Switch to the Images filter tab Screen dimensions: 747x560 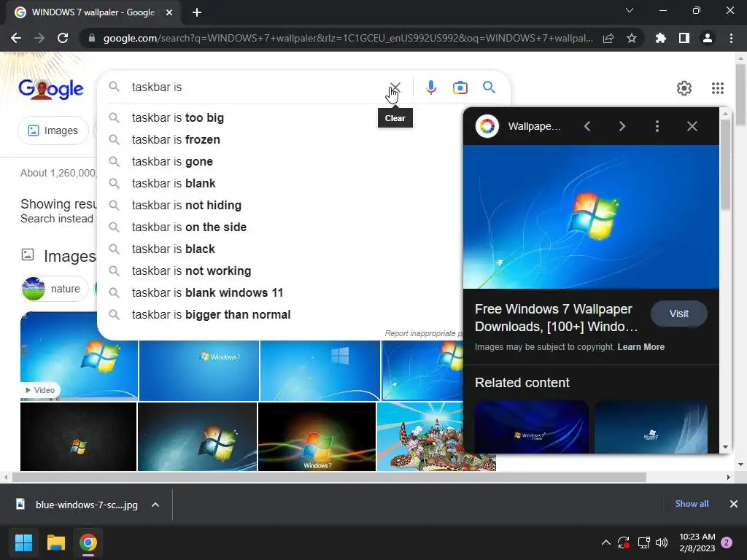pyautogui.click(x=53, y=131)
